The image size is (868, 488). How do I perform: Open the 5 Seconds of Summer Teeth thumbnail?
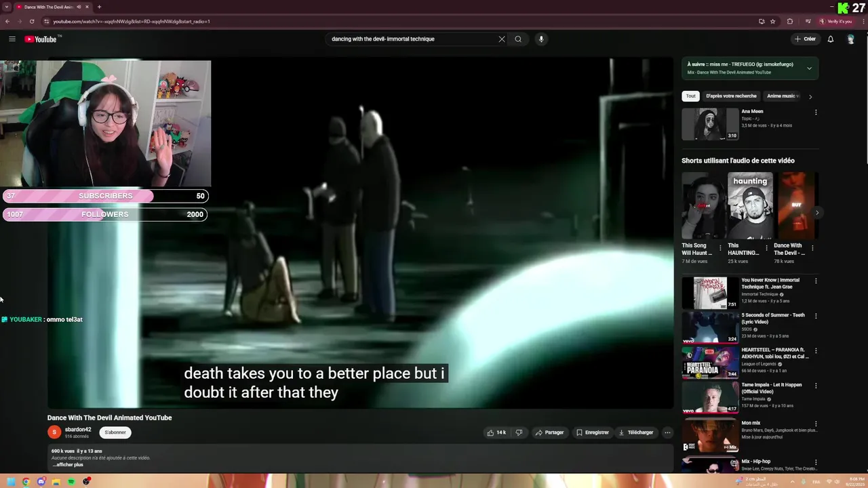(710, 327)
